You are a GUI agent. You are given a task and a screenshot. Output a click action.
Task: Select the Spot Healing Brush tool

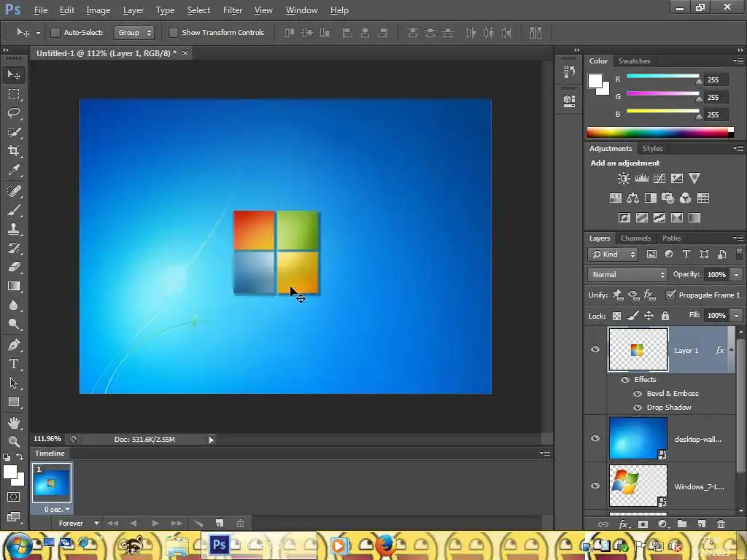tap(14, 191)
